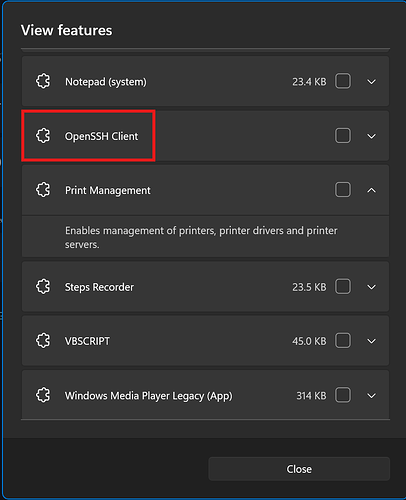This screenshot has height=500, width=406.
Task: Check the VBSCRIPT checkbox
Action: [x=343, y=341]
